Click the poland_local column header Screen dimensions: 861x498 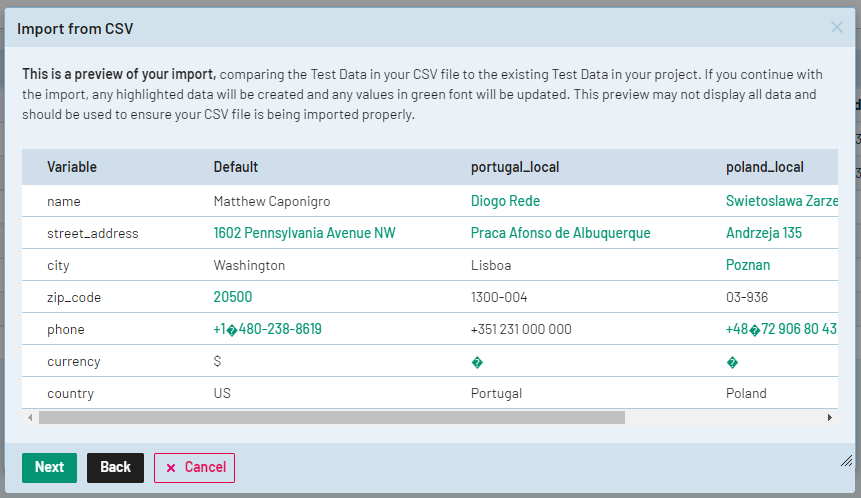click(765, 167)
